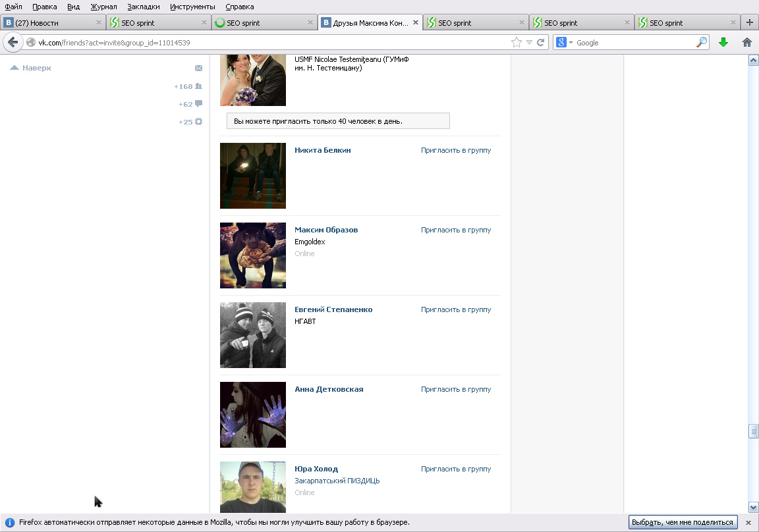
Task: Open Максим Образов's profile name link
Action: pos(326,230)
